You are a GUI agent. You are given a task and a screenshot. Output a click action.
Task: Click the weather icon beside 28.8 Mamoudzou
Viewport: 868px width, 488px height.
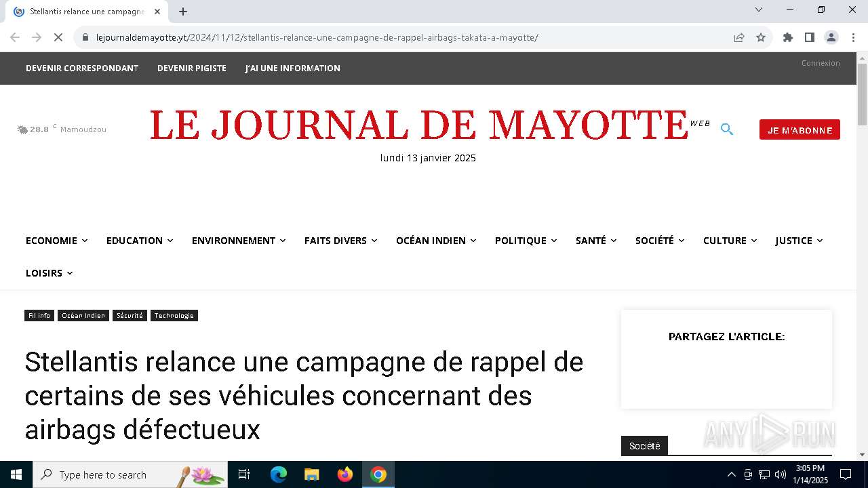22,129
